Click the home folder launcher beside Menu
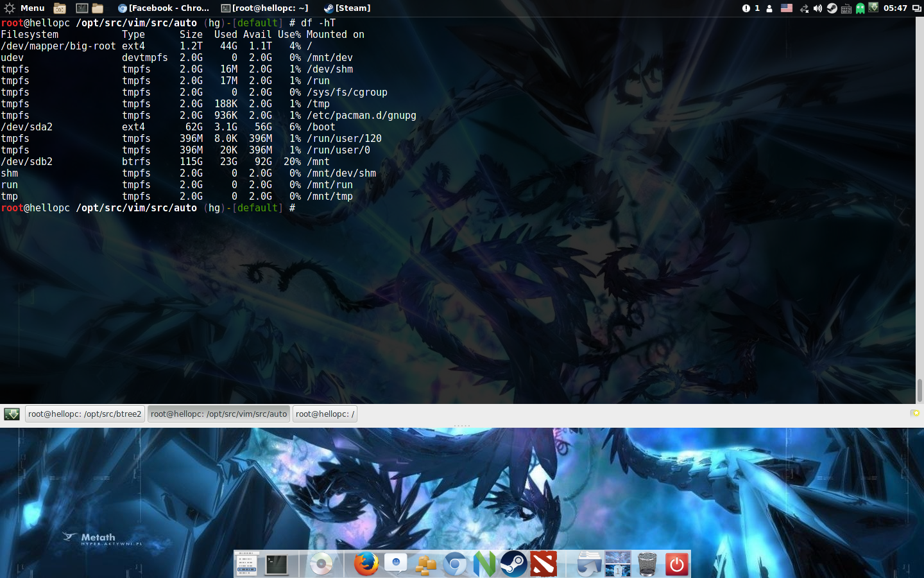Image resolution: width=924 pixels, height=578 pixels. (60, 8)
